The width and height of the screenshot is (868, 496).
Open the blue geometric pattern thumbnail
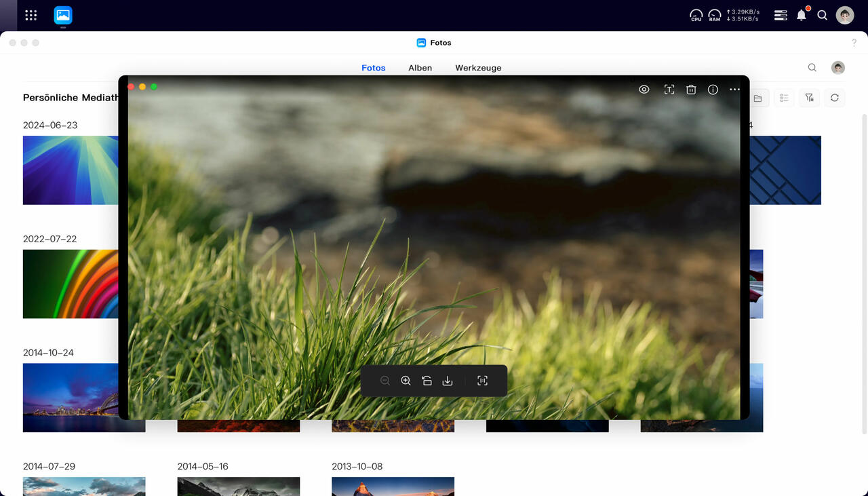point(785,170)
